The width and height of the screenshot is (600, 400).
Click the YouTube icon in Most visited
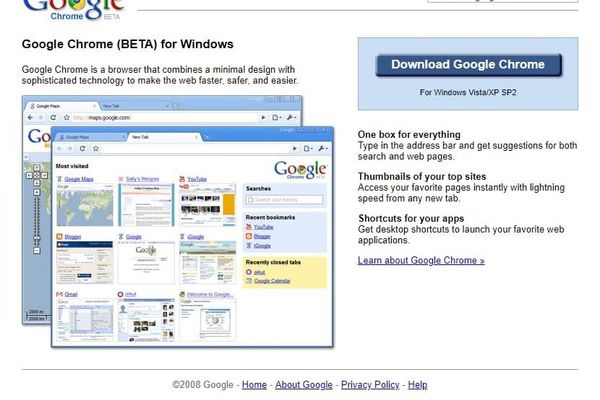[182, 179]
